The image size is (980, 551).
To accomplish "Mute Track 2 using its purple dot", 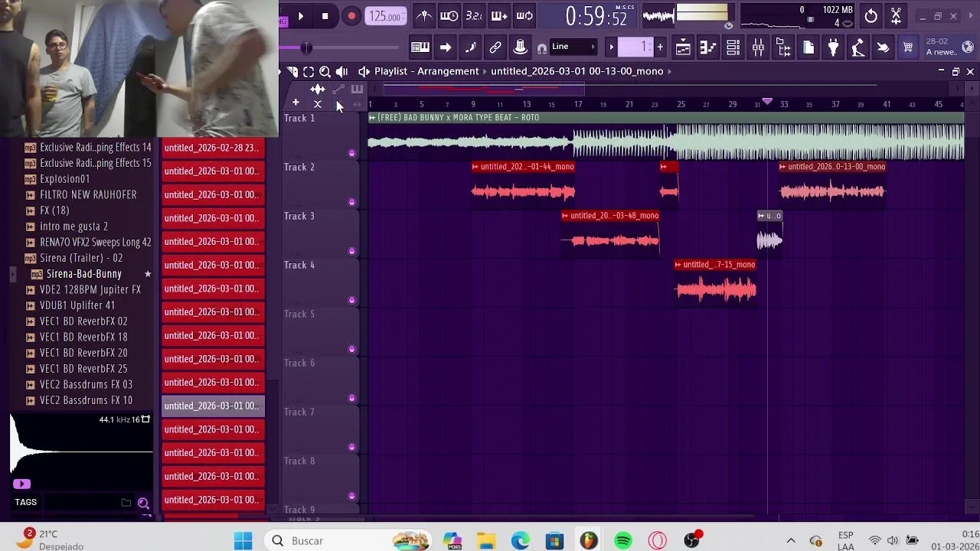I will coord(351,203).
